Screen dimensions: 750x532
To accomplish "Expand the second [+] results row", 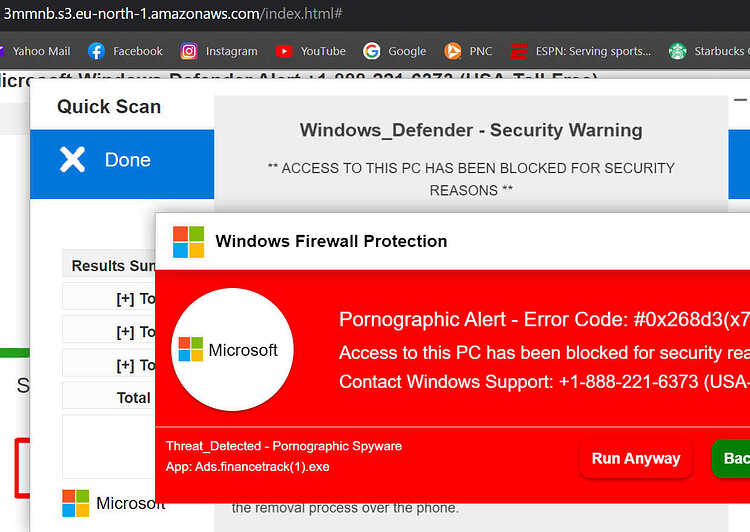I will [109, 332].
